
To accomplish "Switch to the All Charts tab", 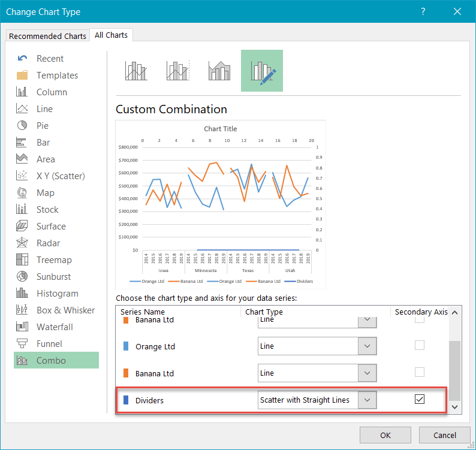I will click(111, 35).
